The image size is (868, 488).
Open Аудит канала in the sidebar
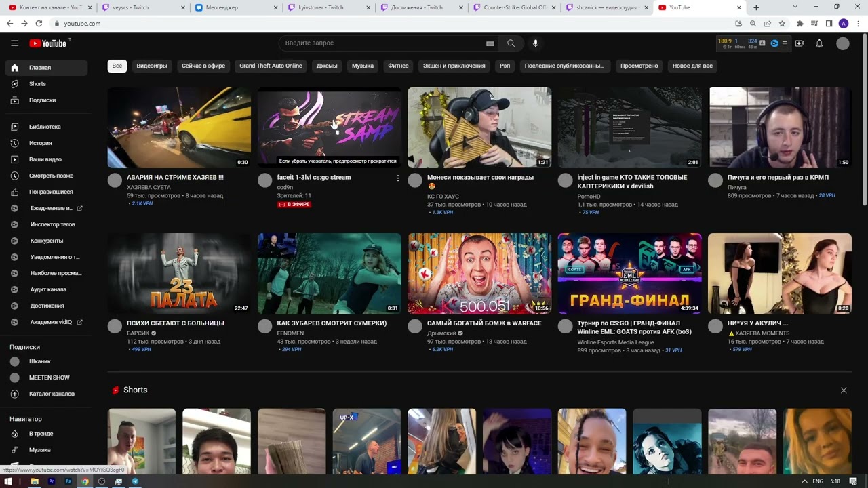pyautogui.click(x=46, y=289)
